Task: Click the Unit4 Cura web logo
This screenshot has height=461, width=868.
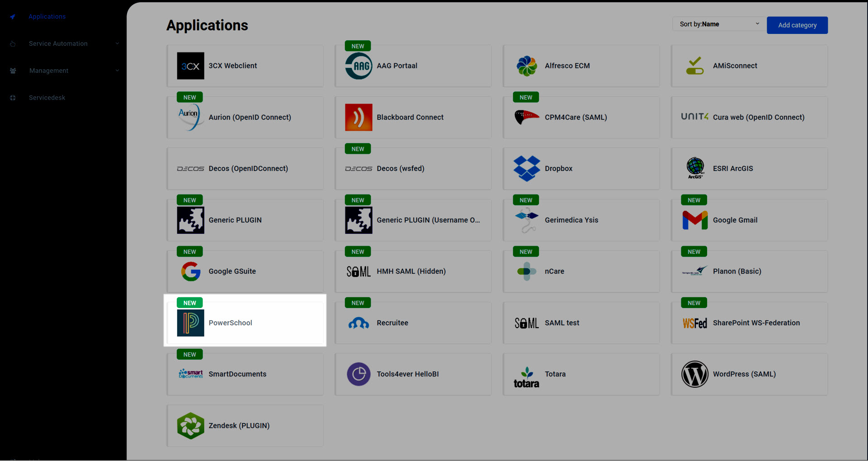Action: tap(695, 117)
